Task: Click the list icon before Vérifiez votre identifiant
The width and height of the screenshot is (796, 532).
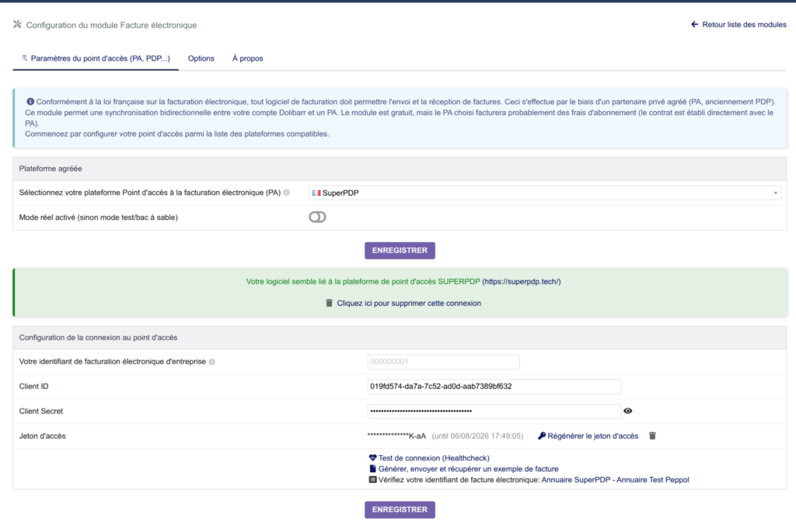Action: coord(372,480)
